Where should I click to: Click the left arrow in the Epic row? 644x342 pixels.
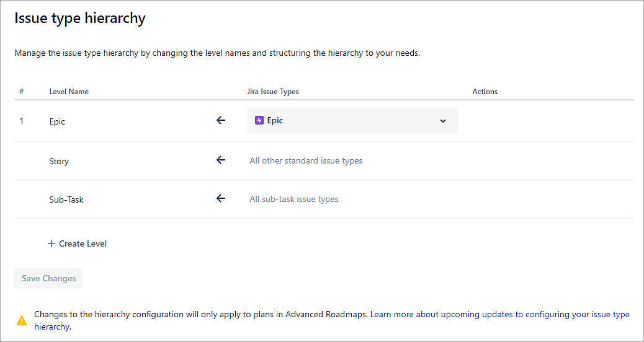[220, 121]
